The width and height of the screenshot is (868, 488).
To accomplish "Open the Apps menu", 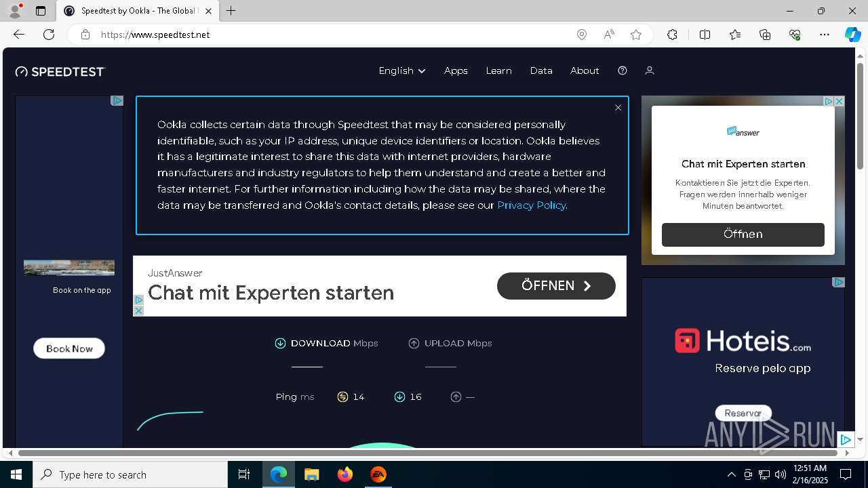I will click(x=456, y=70).
